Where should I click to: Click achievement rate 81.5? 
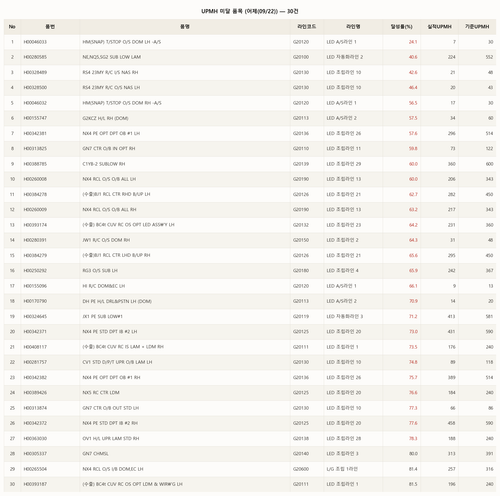point(413,484)
